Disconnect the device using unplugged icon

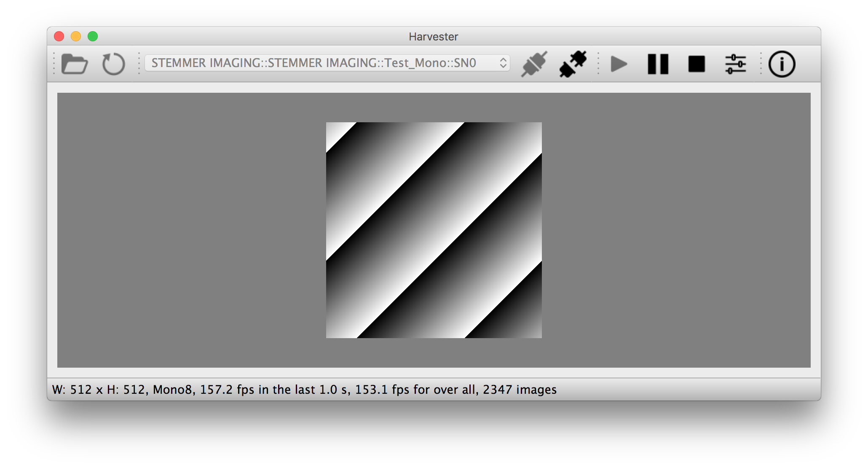573,64
